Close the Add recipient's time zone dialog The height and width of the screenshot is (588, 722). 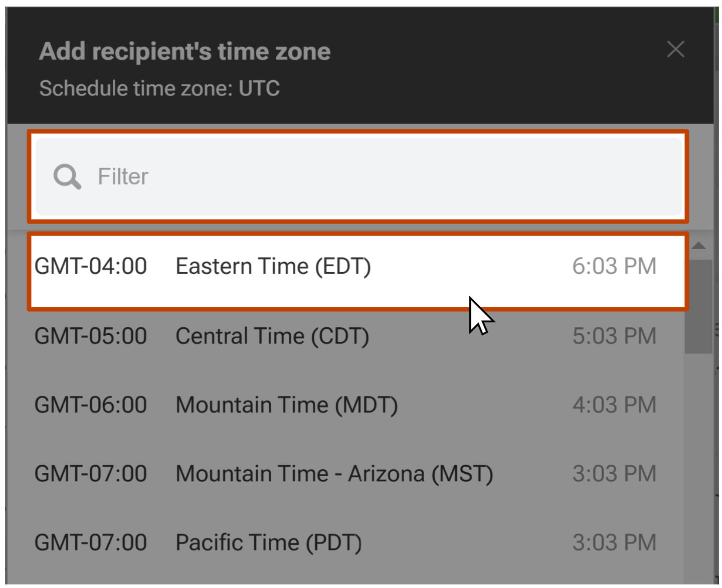(x=675, y=49)
